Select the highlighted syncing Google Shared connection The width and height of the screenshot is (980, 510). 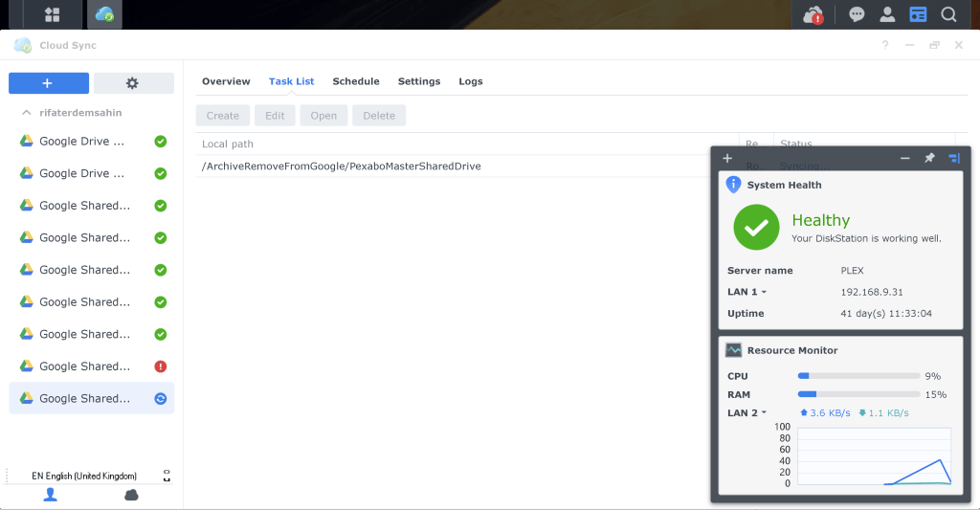point(92,398)
